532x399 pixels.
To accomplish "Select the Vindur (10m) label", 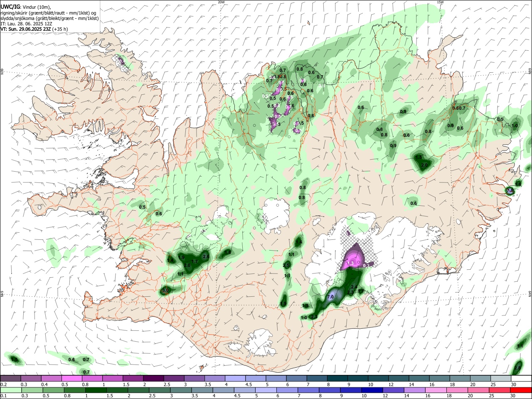I will point(37,7).
